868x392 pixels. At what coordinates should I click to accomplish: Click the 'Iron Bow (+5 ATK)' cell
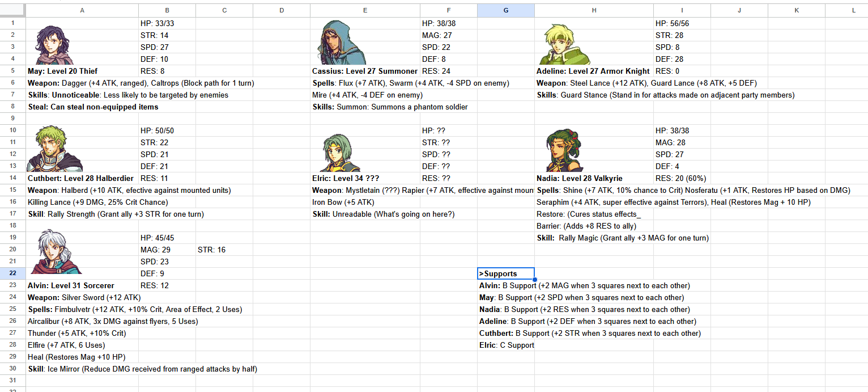pos(365,202)
